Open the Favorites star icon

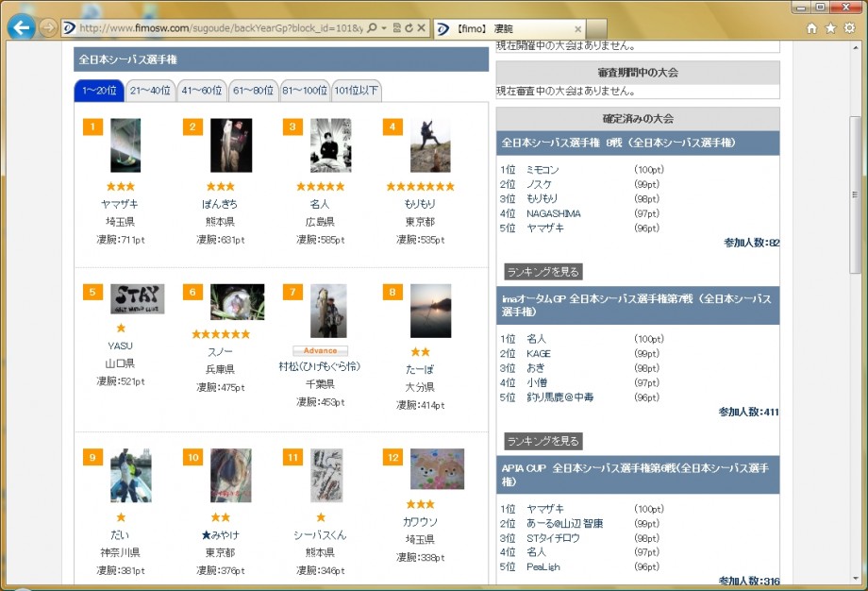pos(830,28)
